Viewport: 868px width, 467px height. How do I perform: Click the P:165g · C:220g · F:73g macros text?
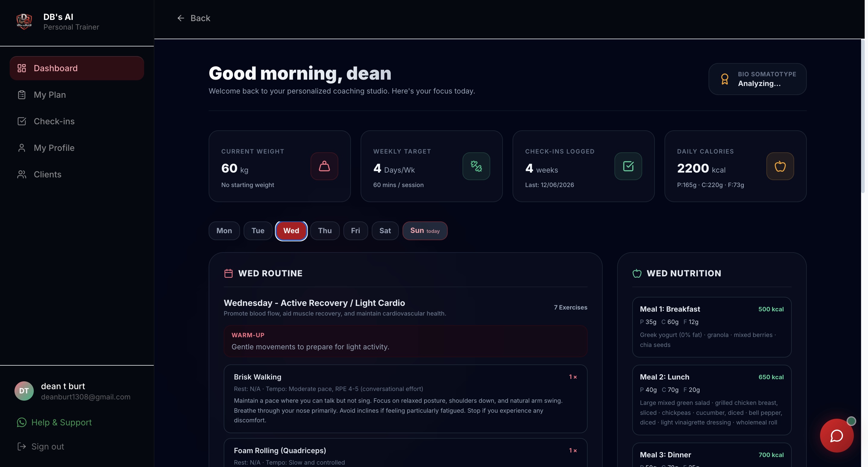(710, 185)
